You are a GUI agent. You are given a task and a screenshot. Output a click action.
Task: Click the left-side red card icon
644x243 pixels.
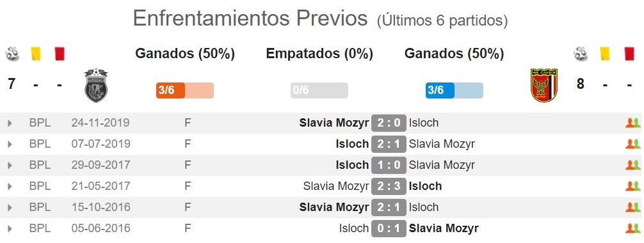click(x=60, y=54)
